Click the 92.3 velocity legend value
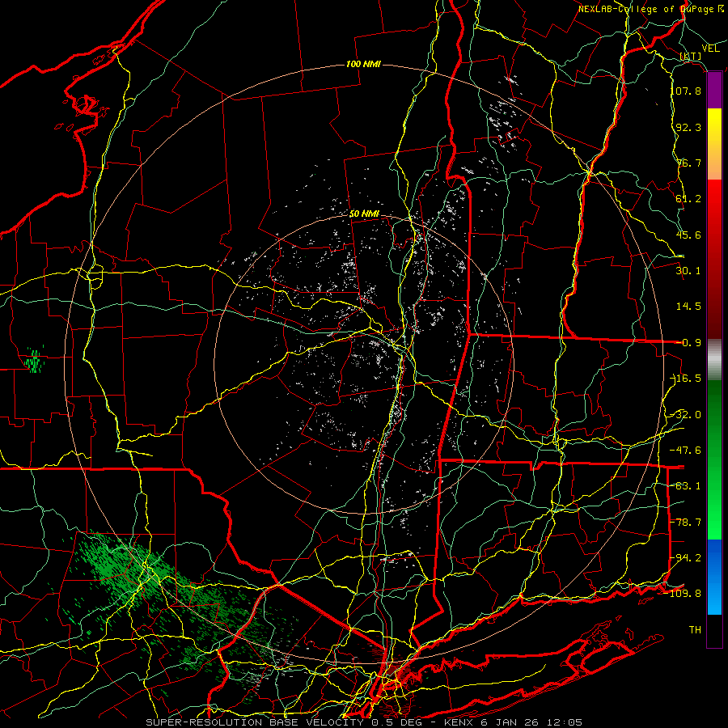728x728 pixels. [x=688, y=127]
